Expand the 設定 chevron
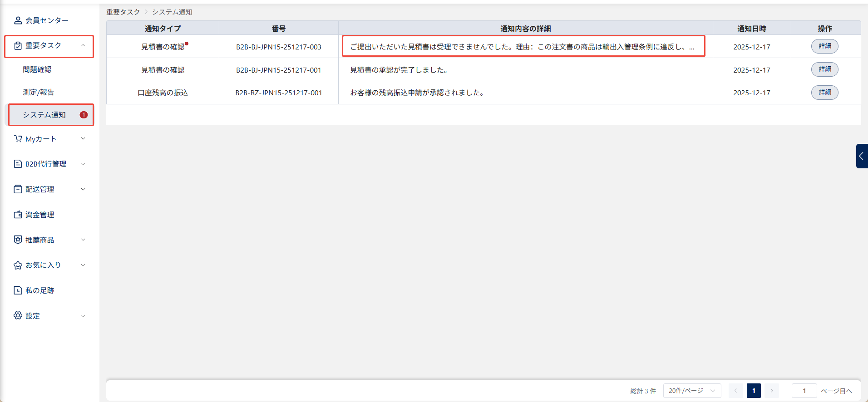This screenshot has height=402, width=868. (x=83, y=316)
